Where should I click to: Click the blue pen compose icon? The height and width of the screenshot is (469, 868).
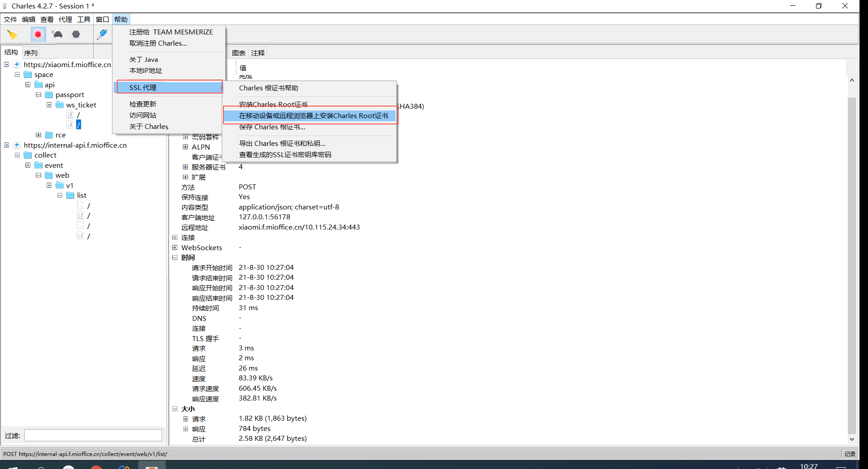click(x=102, y=34)
